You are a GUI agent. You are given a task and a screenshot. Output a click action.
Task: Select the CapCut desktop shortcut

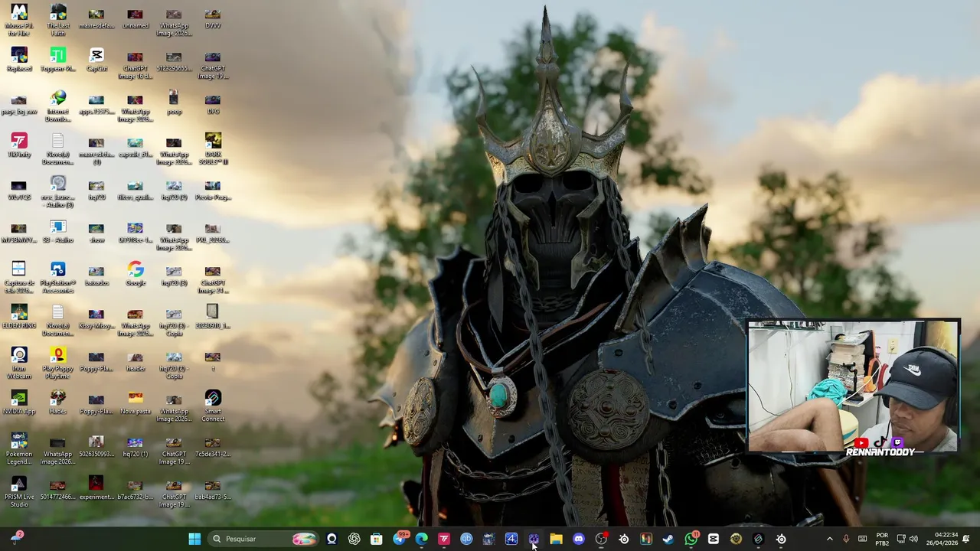click(x=96, y=60)
